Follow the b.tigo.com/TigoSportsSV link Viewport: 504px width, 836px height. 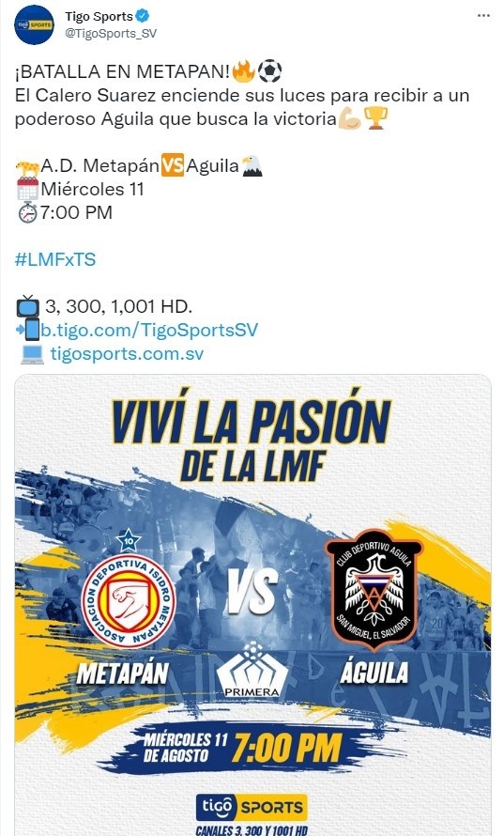pyautogui.click(x=149, y=330)
